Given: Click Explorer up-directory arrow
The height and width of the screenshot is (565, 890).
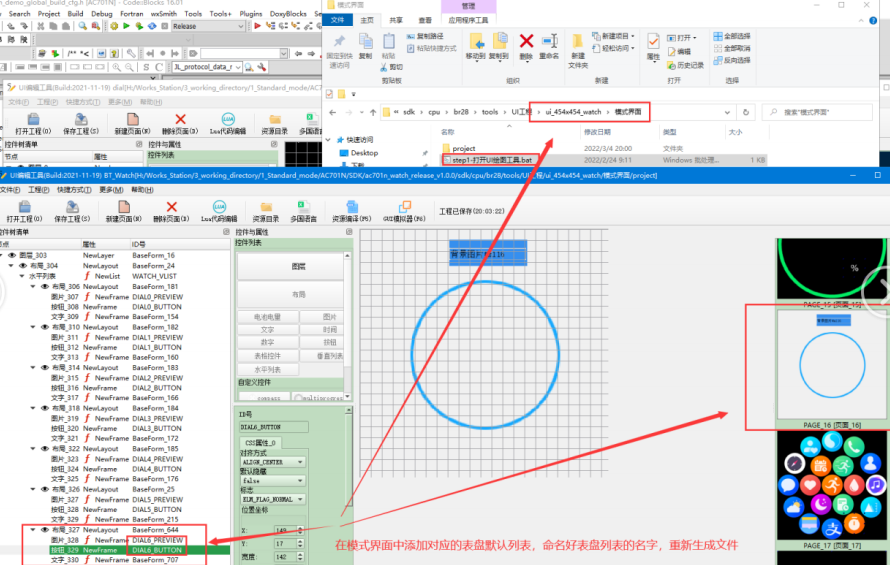Looking at the screenshot, I should coord(373,112).
